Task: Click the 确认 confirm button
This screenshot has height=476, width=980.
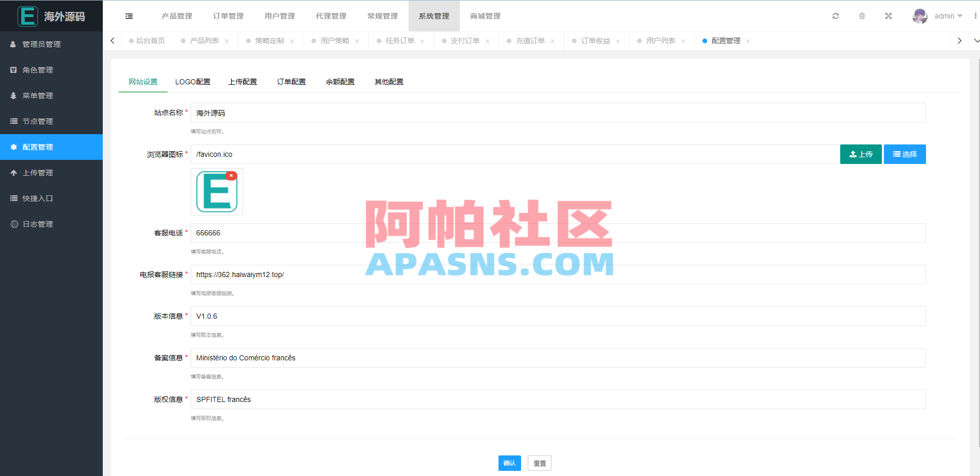Action: click(509, 463)
